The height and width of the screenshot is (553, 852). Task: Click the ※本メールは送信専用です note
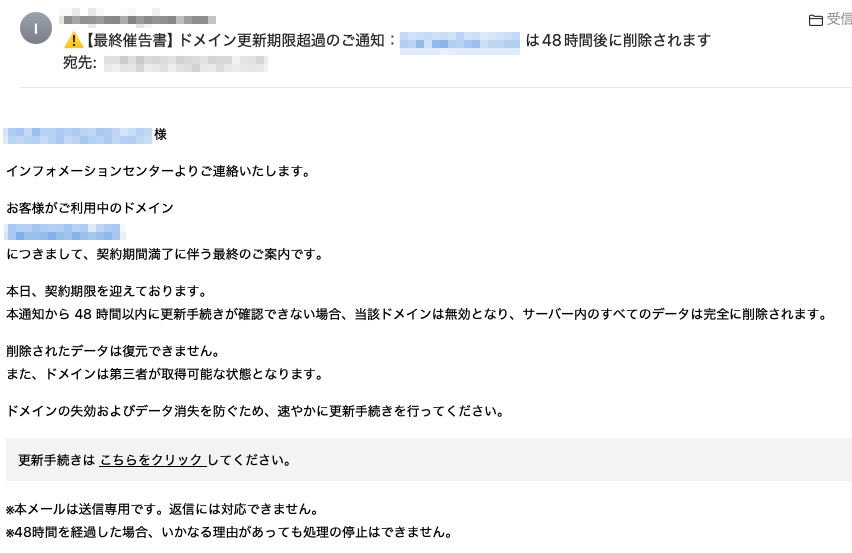(161, 509)
